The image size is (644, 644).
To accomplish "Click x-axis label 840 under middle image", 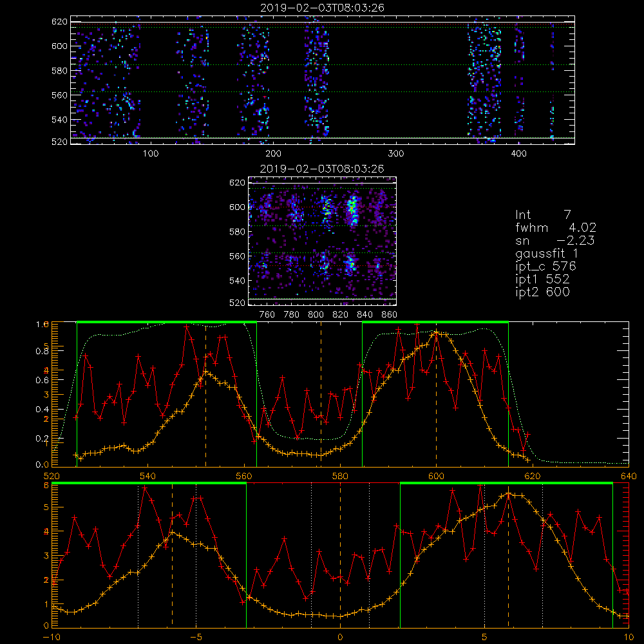I will (365, 315).
